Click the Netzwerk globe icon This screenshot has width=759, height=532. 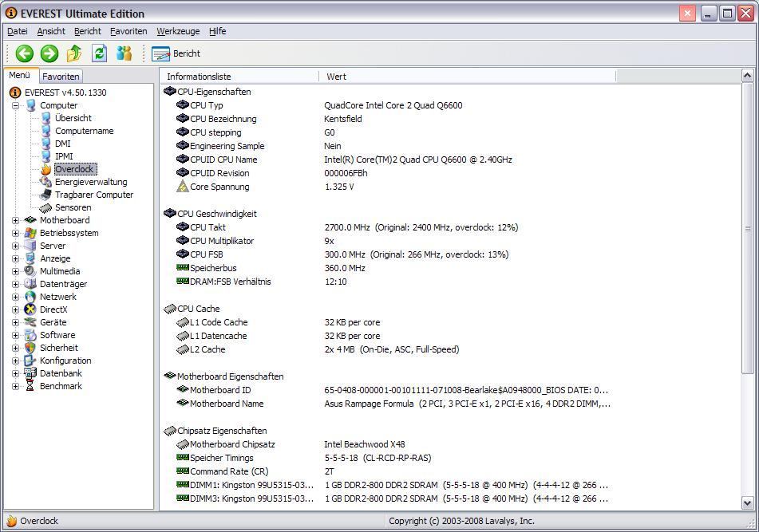tap(30, 297)
